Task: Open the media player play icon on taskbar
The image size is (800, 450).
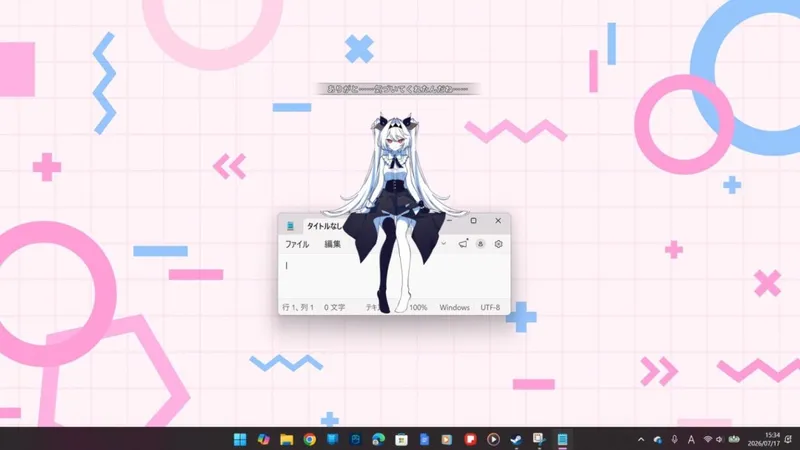Action: [x=493, y=439]
